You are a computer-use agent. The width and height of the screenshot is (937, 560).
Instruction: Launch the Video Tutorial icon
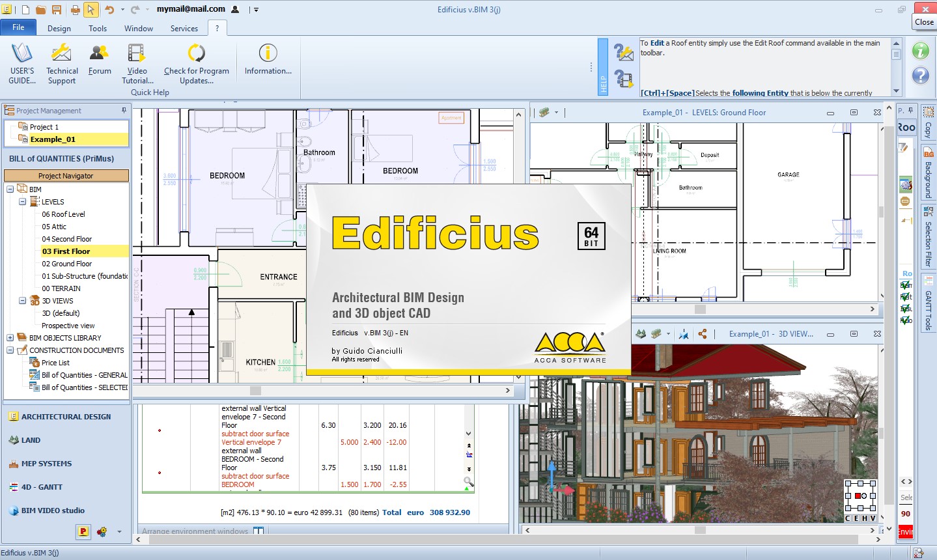coord(137,63)
